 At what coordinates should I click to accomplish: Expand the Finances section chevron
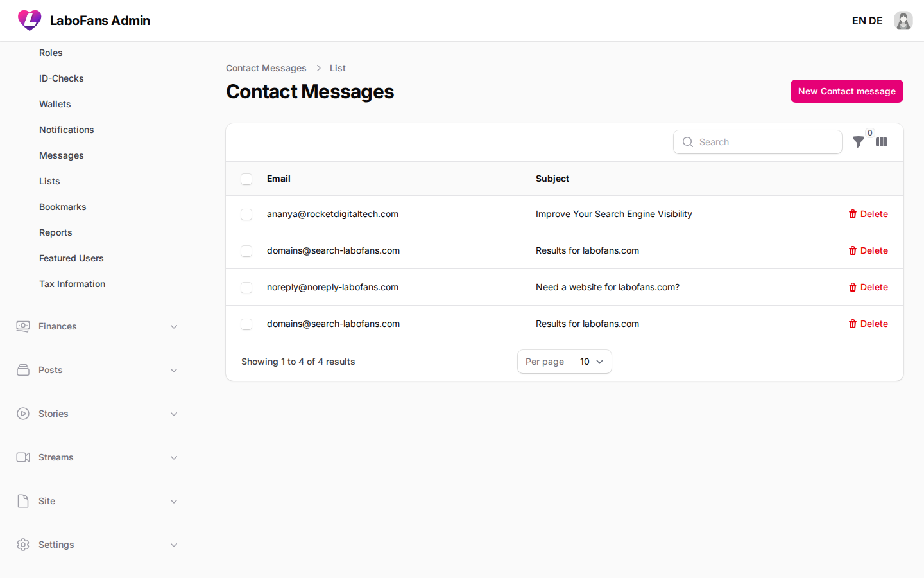tap(174, 326)
